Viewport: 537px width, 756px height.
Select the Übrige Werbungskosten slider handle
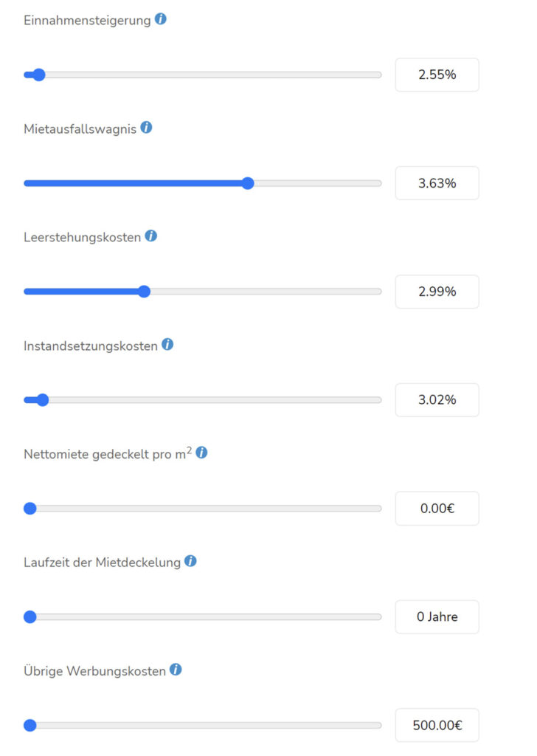click(30, 725)
